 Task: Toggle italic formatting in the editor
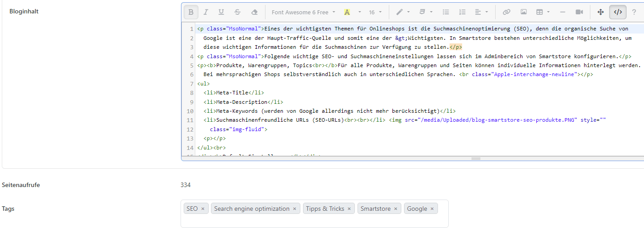206,12
